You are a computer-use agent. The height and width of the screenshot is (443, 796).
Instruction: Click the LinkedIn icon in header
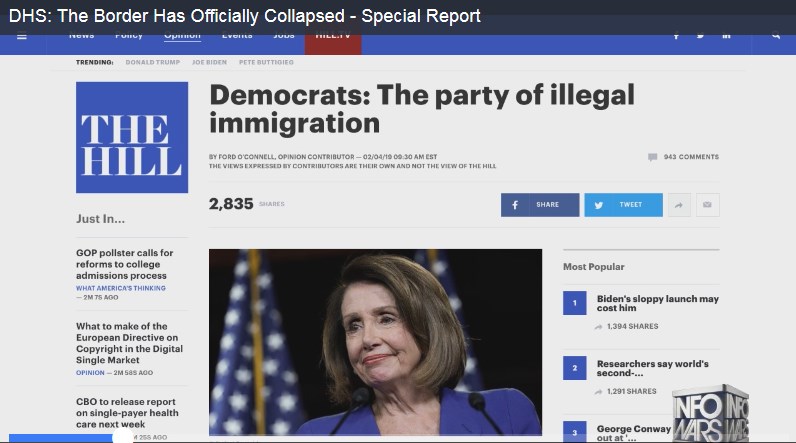[x=726, y=36]
